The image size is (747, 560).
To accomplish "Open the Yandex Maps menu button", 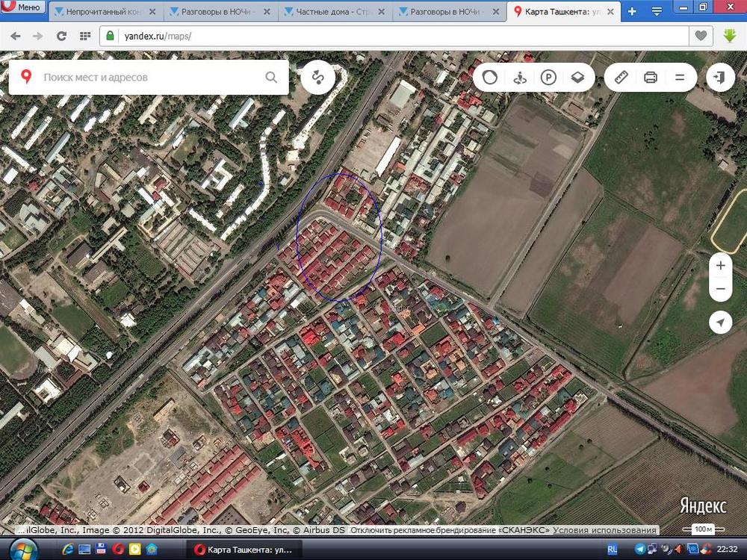I will tap(680, 77).
